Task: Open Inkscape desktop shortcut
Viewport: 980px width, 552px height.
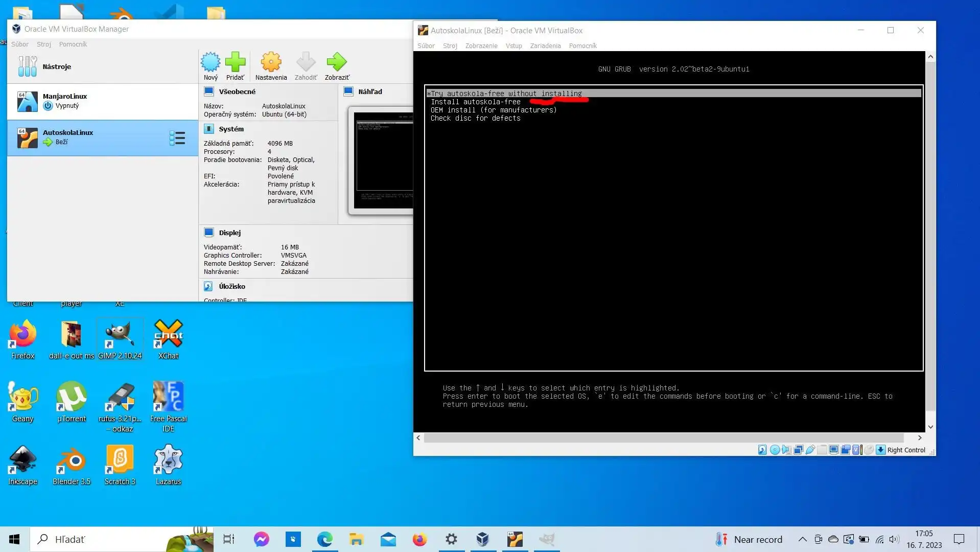Action: coord(23,465)
